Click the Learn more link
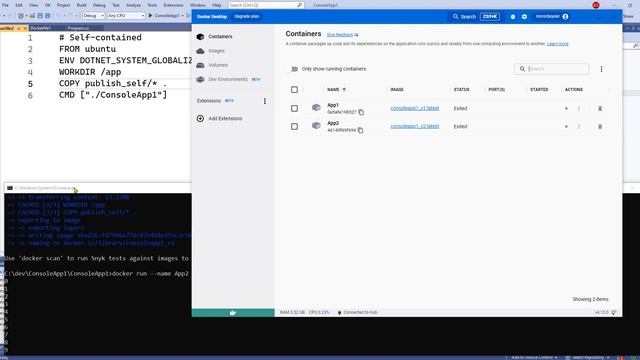Screen dimensions: 640x360 coord(558,44)
